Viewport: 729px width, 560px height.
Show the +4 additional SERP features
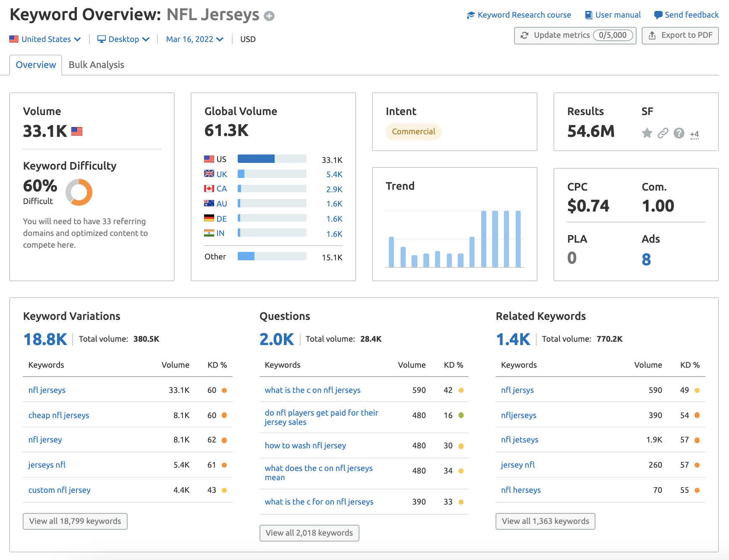tap(694, 134)
